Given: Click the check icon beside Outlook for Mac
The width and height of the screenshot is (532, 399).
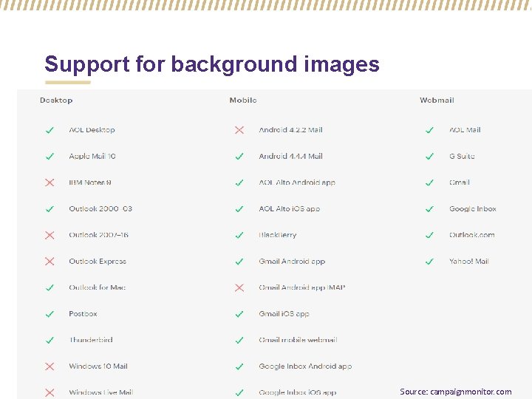Looking at the screenshot, I should coord(50,287).
